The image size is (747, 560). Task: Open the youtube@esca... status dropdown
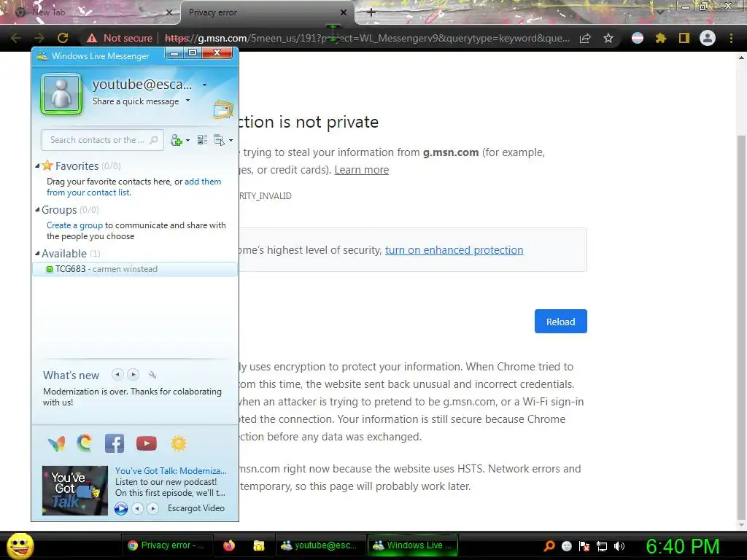pos(204,85)
